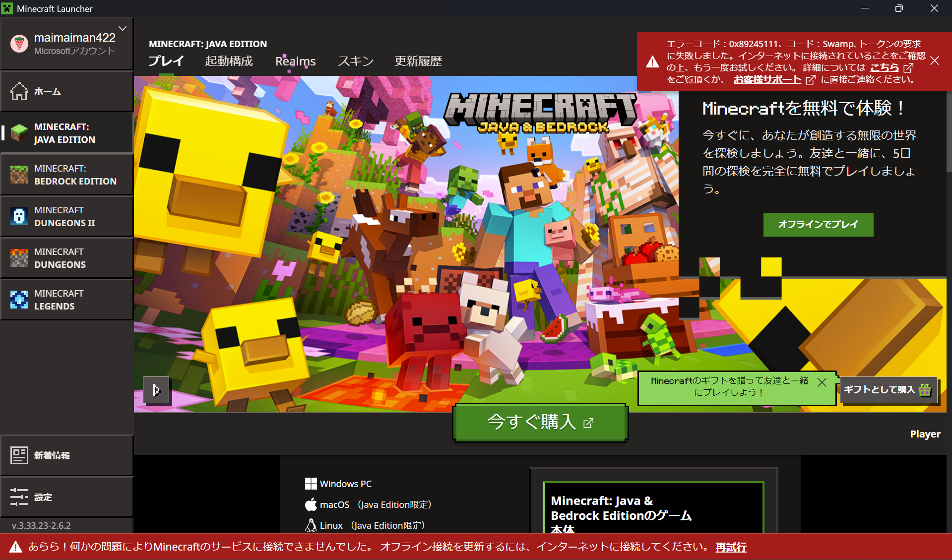Close the green gift tooltip popup
The height and width of the screenshot is (560, 952).
point(822,382)
